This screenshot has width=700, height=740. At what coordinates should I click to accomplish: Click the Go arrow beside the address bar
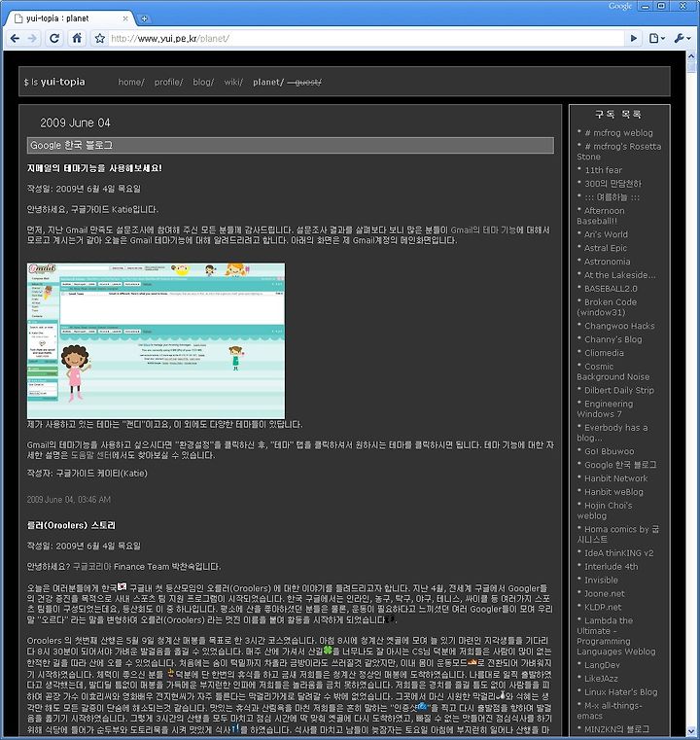point(634,38)
